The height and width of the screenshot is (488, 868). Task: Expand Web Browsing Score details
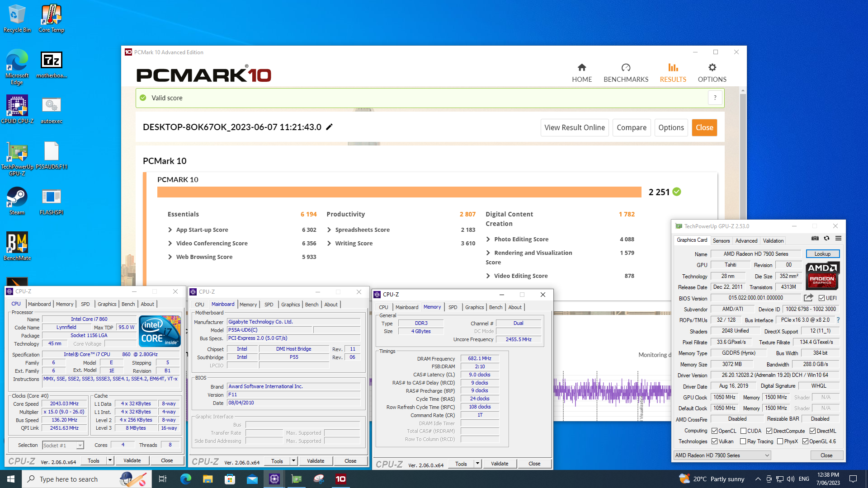click(170, 257)
